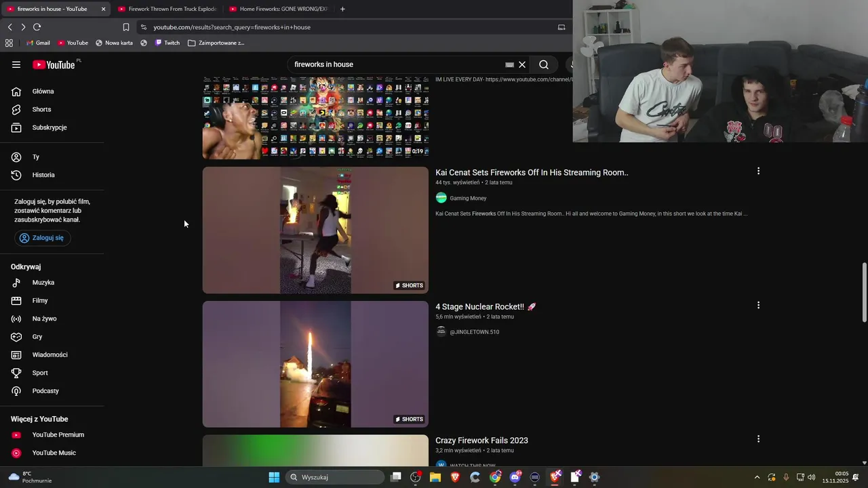
Task: Clear the search query with X
Action: 522,64
